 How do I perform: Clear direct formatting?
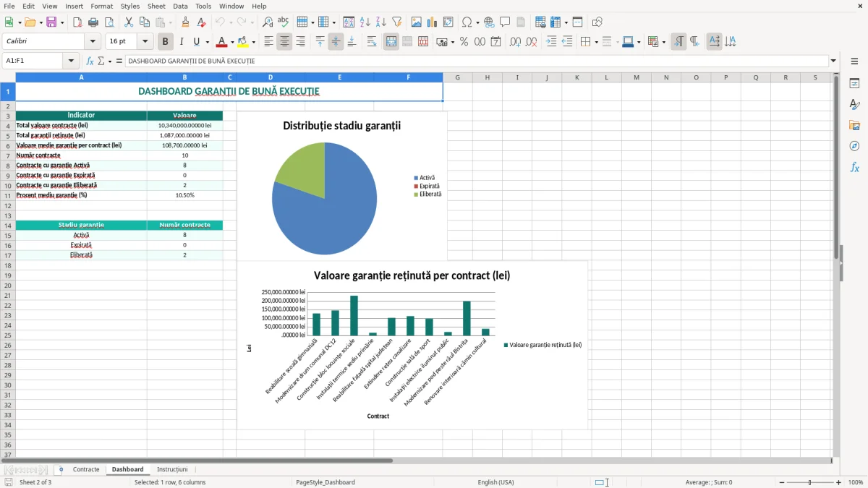coord(201,22)
